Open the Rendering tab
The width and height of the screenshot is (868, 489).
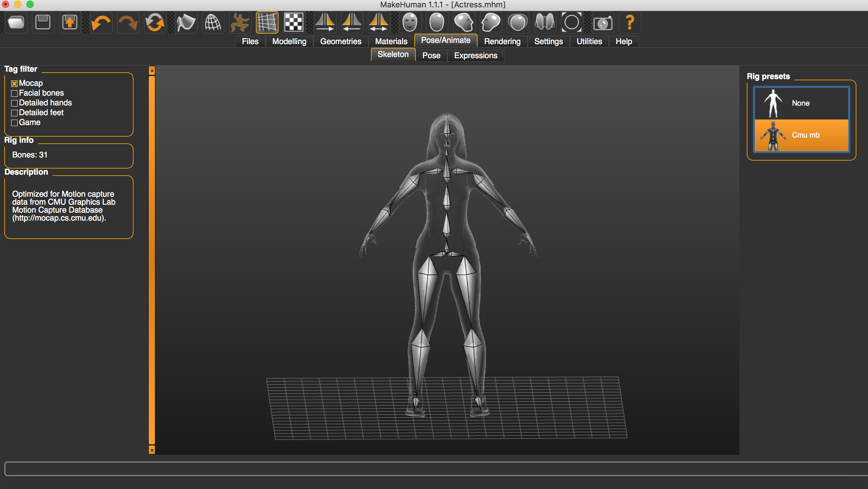(x=502, y=41)
